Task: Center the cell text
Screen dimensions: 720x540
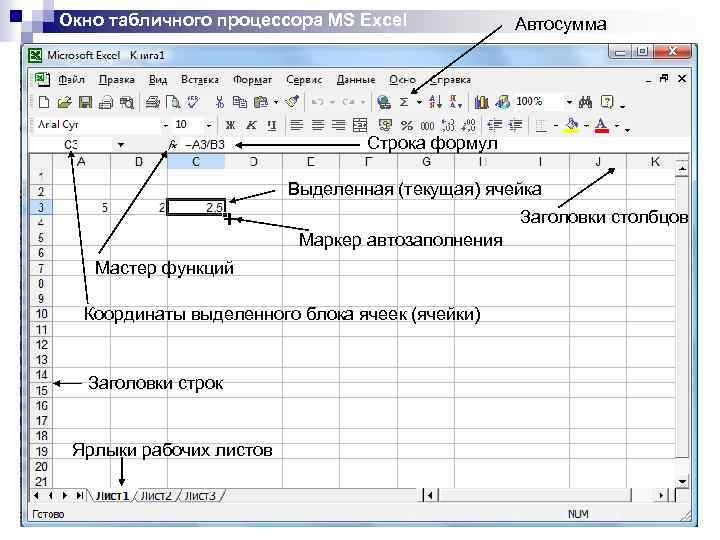Action: click(318, 125)
